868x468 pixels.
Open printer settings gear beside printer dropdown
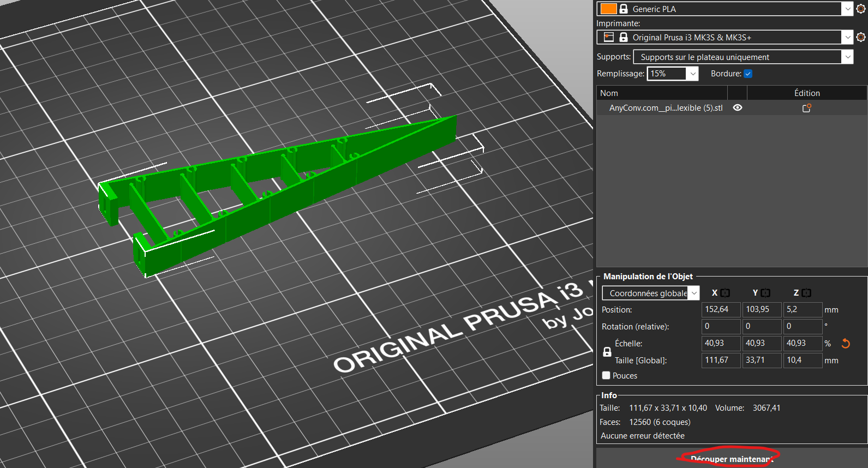(861, 37)
